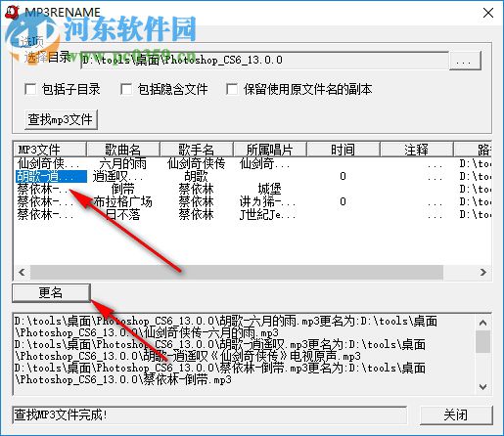Click the 查找MP3文件完成! status field
This screenshot has height=436, width=504.
click(x=209, y=414)
